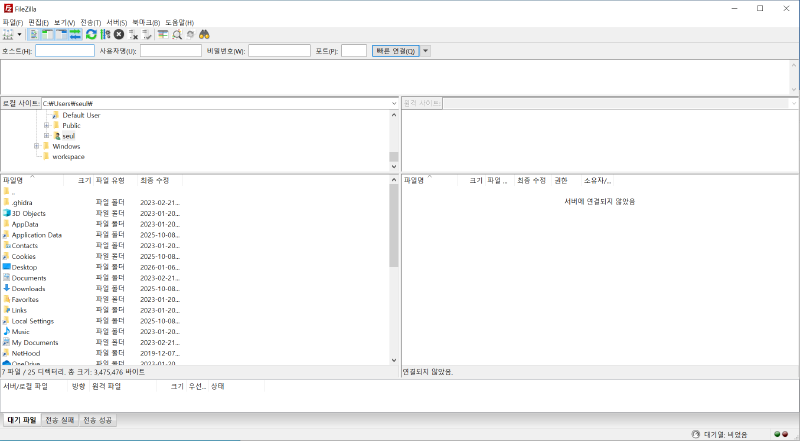The width and height of the screenshot is (800, 441).
Task: Sort local files by 크기 column
Action: [78, 180]
